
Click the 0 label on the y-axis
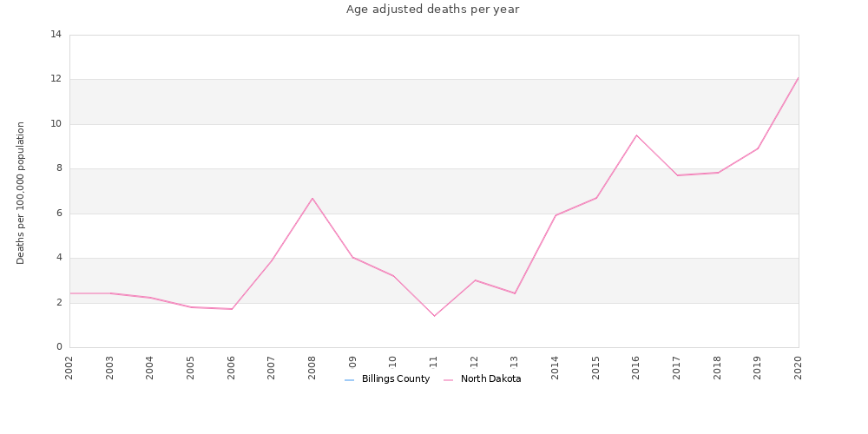(x=59, y=347)
